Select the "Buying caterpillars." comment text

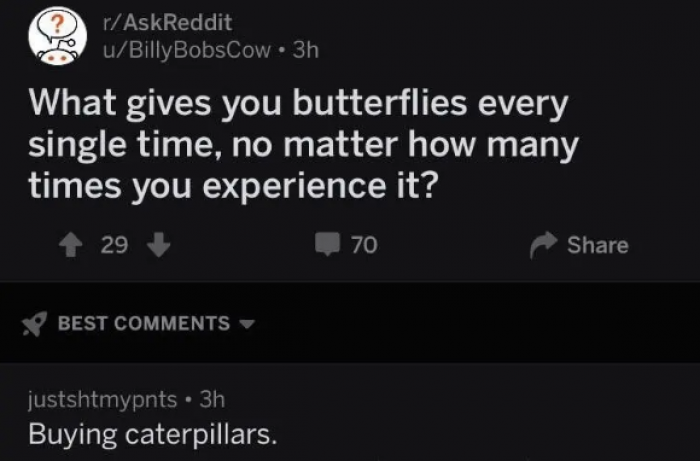point(152,435)
